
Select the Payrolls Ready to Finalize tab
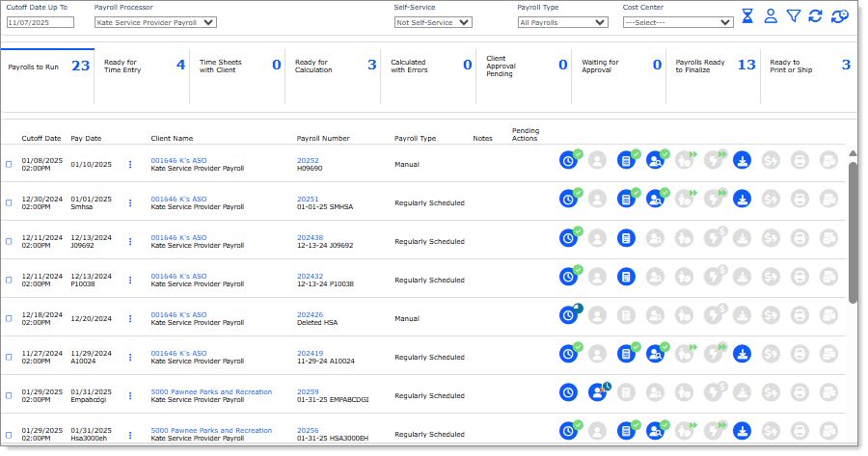[714, 66]
